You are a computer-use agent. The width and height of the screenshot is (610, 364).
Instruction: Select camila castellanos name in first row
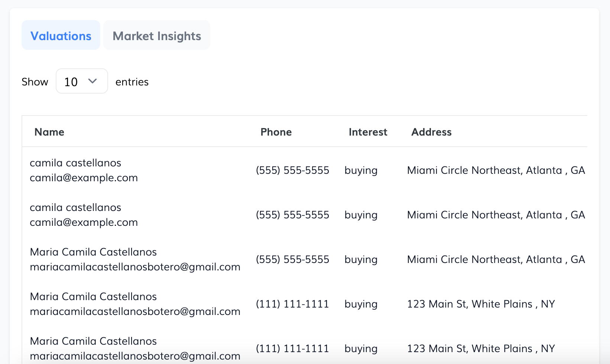pyautogui.click(x=75, y=163)
